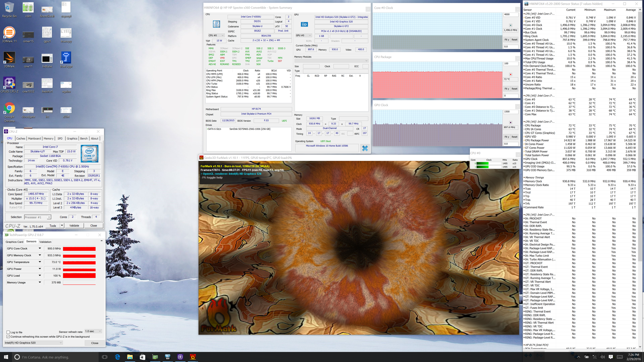This screenshot has height=362, width=644.
Task: Click Reset in the Core #0 Clock graph
Action: click(x=515, y=40)
